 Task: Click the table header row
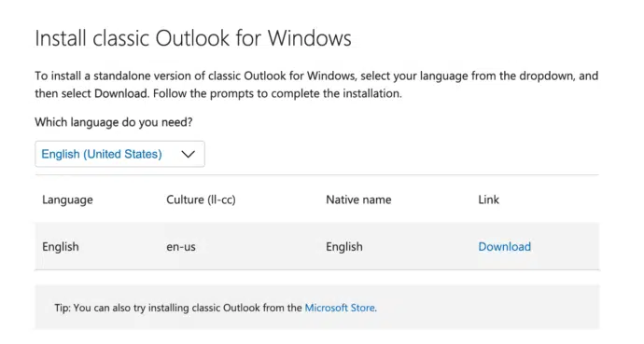click(x=317, y=200)
